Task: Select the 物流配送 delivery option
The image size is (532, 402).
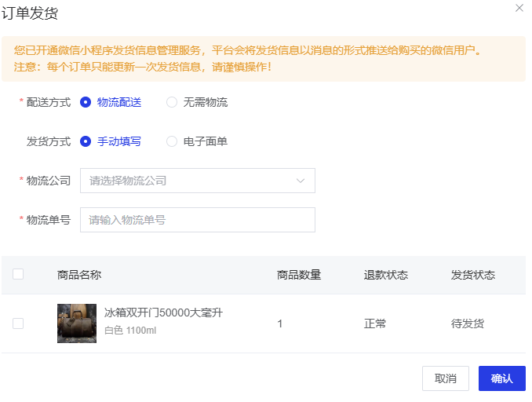Action: click(x=86, y=102)
